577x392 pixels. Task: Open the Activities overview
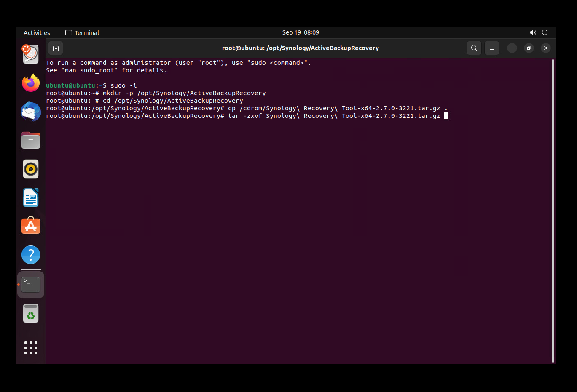pos(37,32)
